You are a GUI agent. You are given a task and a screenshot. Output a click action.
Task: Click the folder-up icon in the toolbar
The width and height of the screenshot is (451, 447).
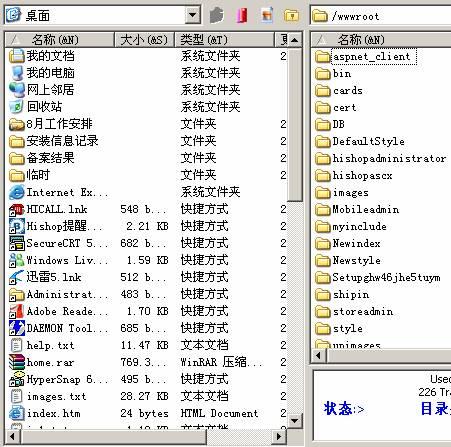[x=291, y=15]
